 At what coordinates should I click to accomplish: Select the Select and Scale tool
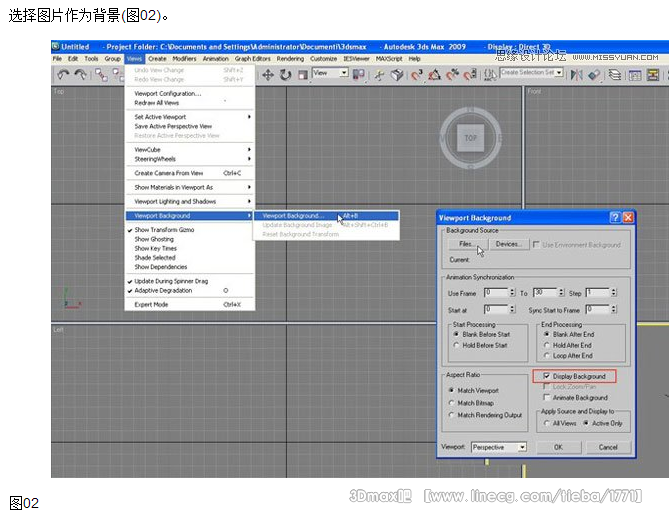[303, 75]
